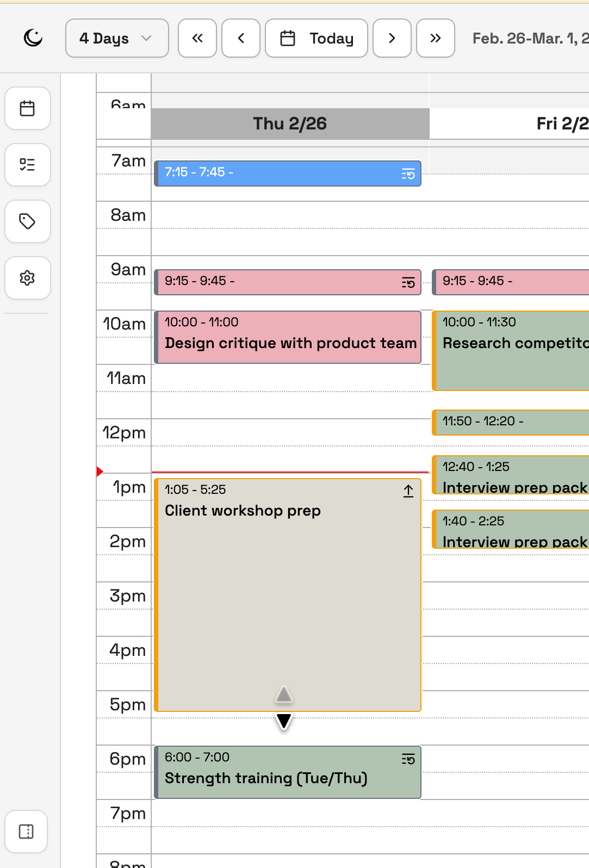Click the resize handle below Client workshop prep
This screenshot has height=868, width=589.
click(x=284, y=721)
